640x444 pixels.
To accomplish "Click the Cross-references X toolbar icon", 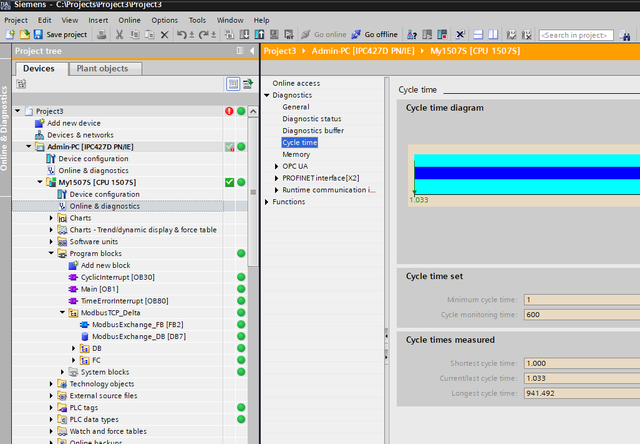I will pyautogui.click(x=460, y=35).
